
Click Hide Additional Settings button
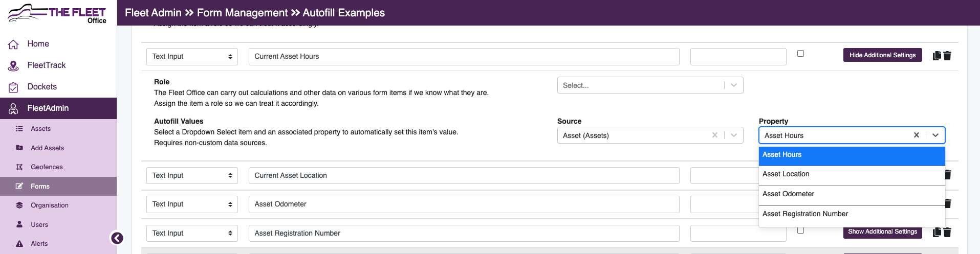[882, 55]
